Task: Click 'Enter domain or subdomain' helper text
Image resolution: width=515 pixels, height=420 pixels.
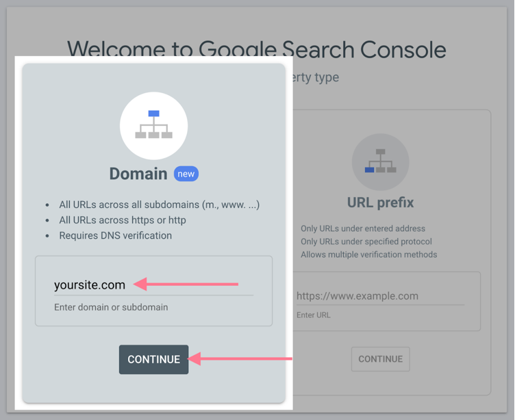Action: [111, 307]
